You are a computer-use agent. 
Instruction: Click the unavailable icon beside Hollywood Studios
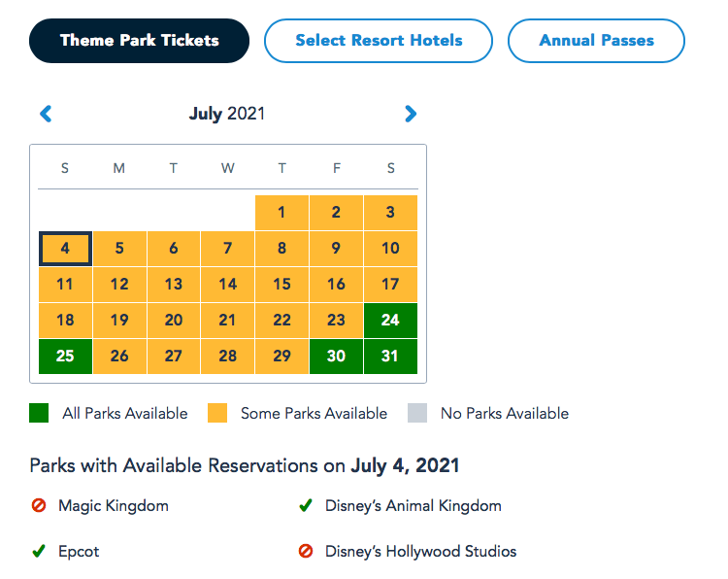tap(306, 552)
